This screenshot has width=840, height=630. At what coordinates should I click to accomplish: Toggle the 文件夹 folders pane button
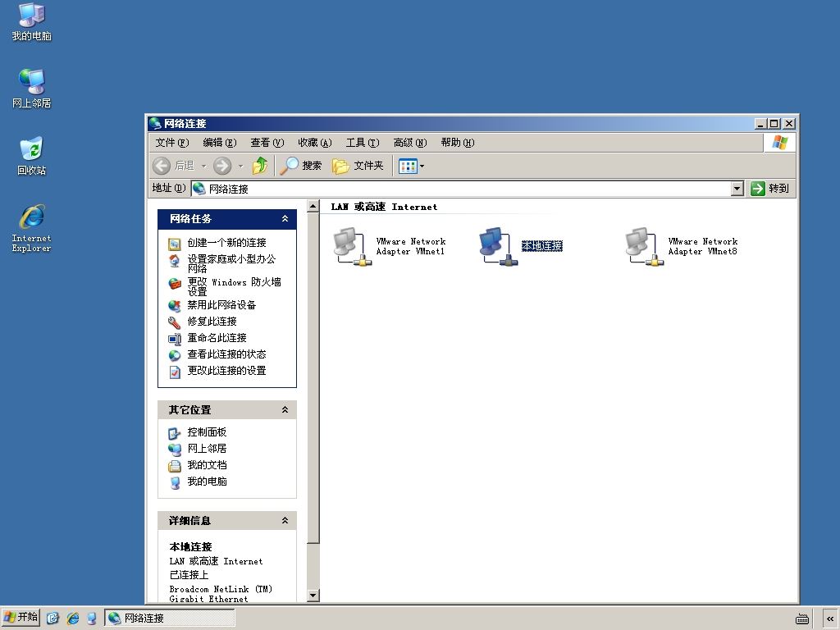(x=358, y=166)
